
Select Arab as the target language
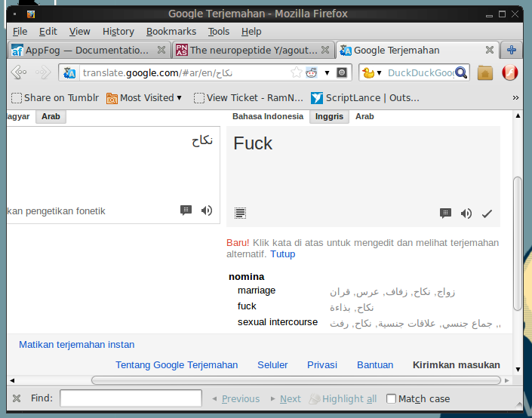364,116
